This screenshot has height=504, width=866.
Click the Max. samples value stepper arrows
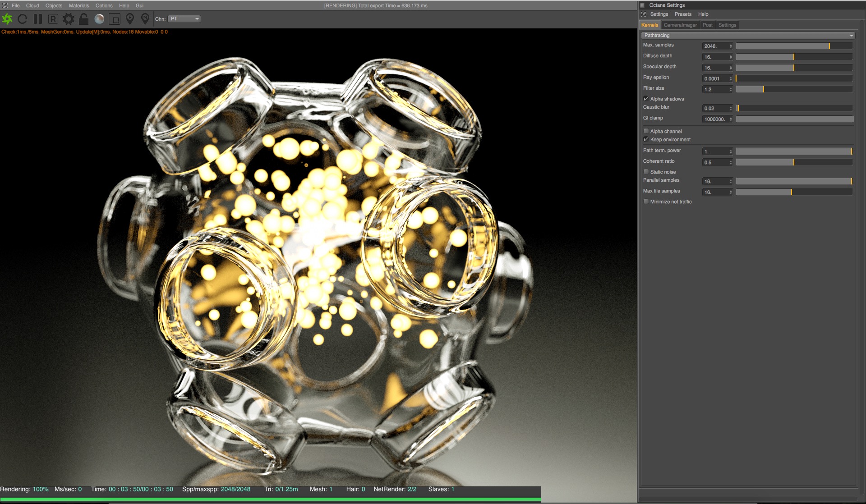[x=731, y=46]
